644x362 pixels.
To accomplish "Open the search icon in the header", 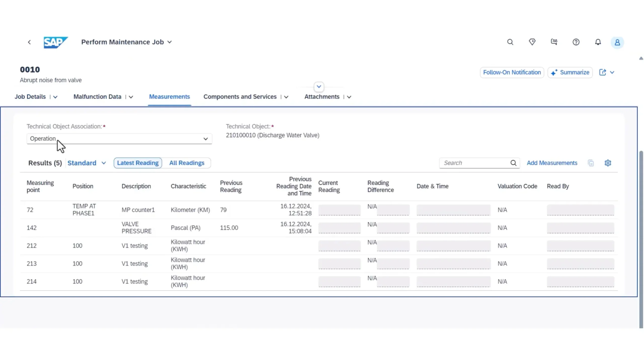I will [510, 42].
